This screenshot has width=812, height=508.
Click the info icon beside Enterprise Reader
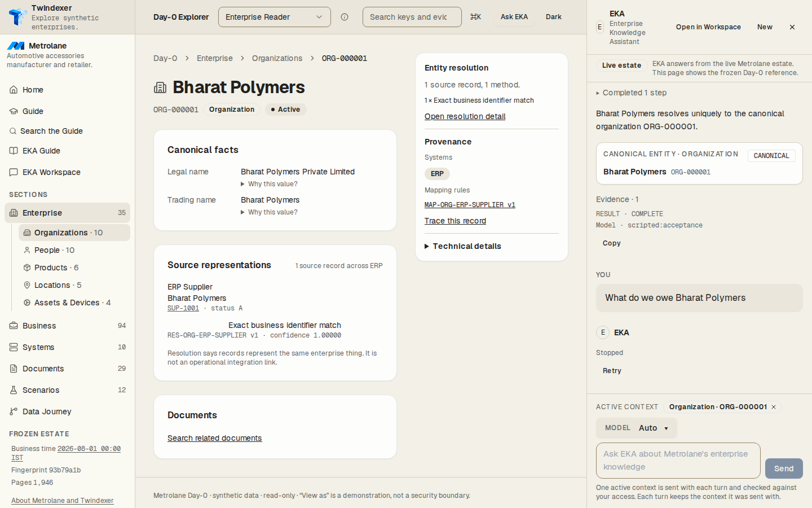pos(345,17)
